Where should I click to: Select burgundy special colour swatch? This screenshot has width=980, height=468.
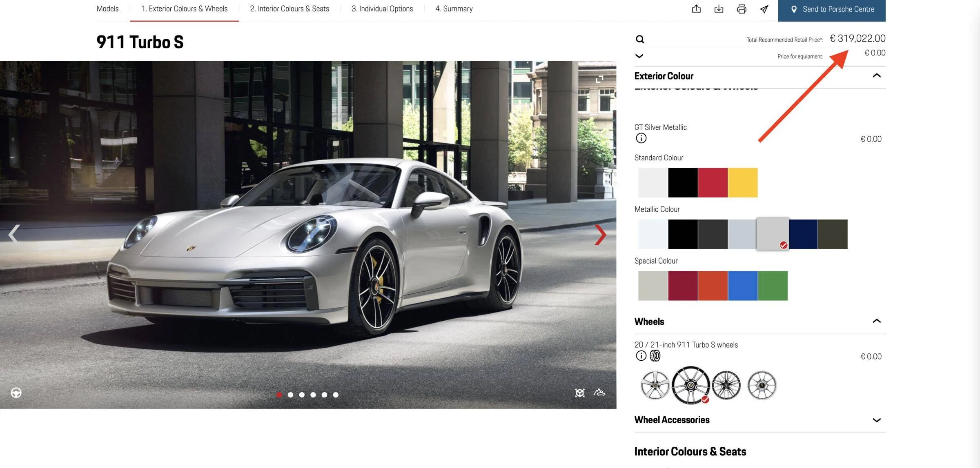[683, 286]
